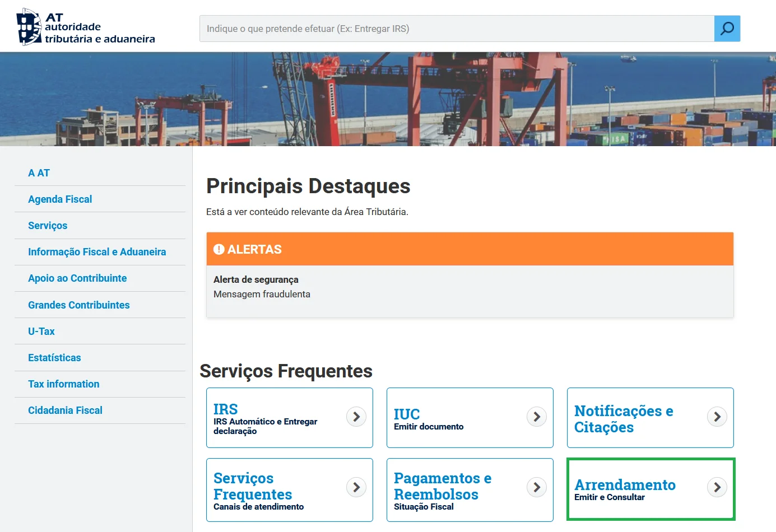Click the magnifying glass search button

[727, 29]
